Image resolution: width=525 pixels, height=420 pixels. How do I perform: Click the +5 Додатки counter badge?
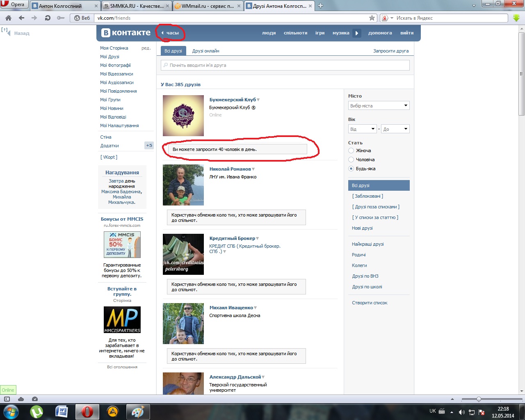149,146
